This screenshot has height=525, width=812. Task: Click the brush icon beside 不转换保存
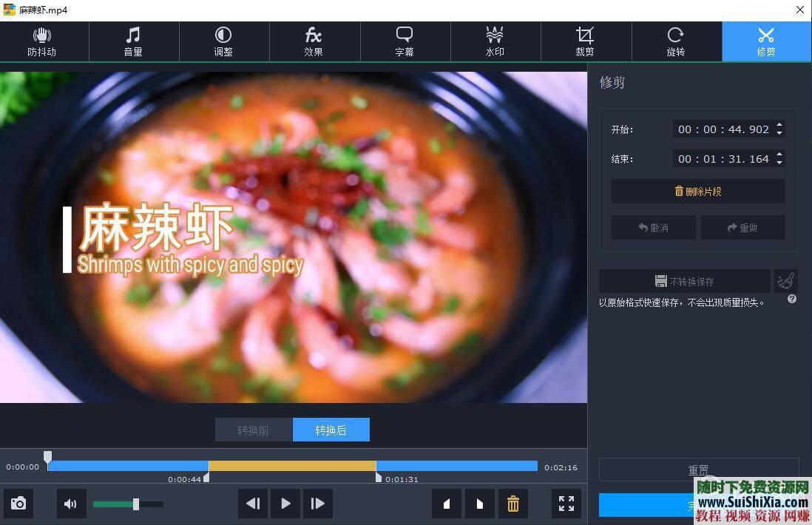(x=785, y=281)
